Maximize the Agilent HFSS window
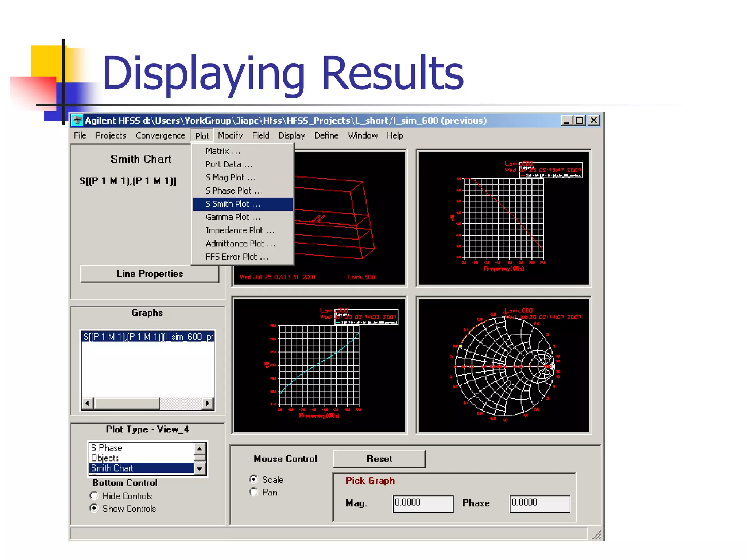Viewport: 747px width, 560px height. click(x=579, y=120)
